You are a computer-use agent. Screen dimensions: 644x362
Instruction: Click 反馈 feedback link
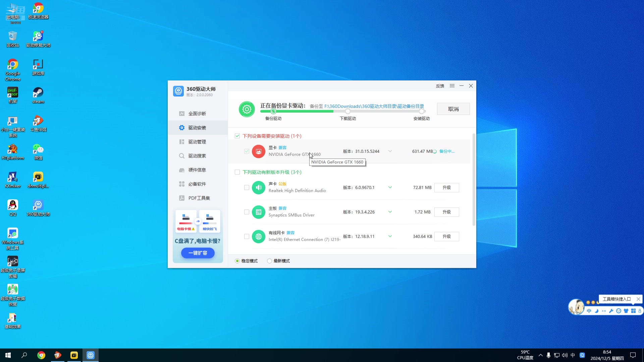pos(440,86)
